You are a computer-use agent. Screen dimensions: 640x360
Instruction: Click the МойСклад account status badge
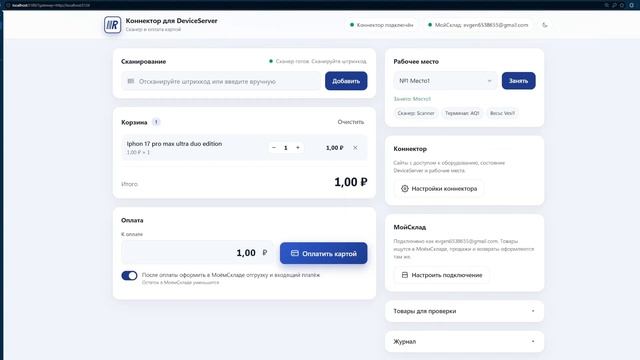coord(479,25)
